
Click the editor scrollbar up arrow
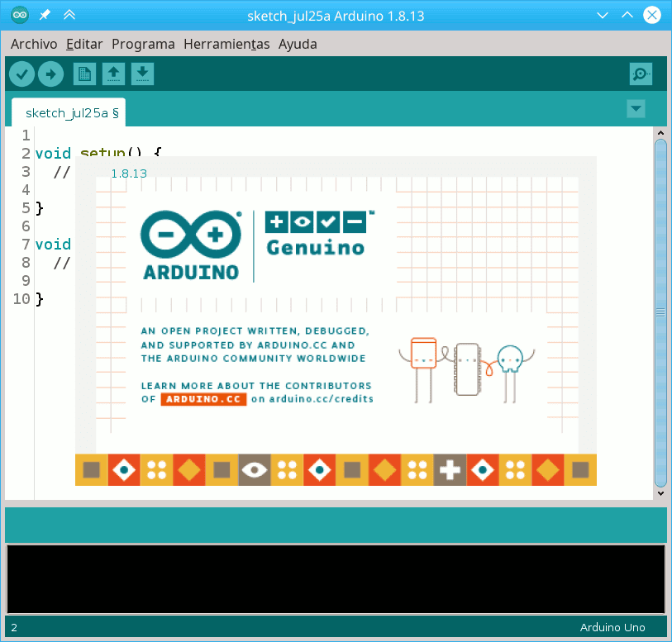coord(660,132)
